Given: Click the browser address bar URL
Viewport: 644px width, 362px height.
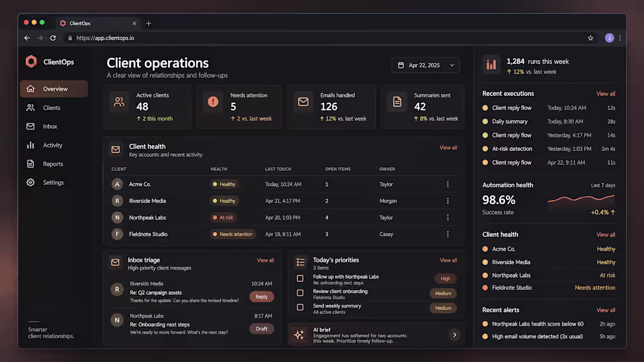Looking at the screenshot, I should pos(105,38).
